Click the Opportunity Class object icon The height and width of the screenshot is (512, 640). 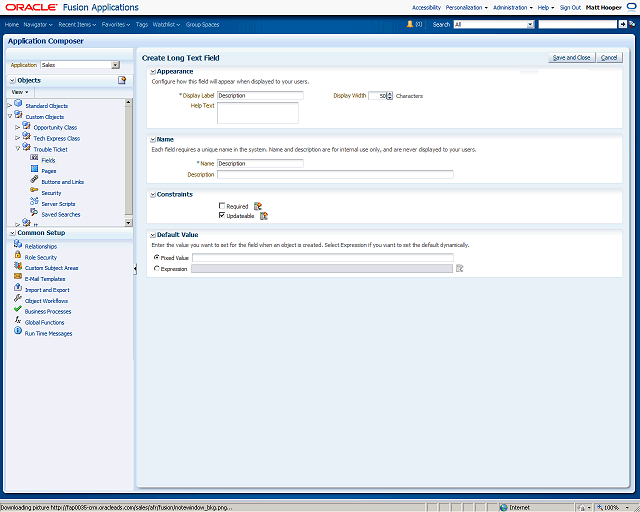[27, 125]
